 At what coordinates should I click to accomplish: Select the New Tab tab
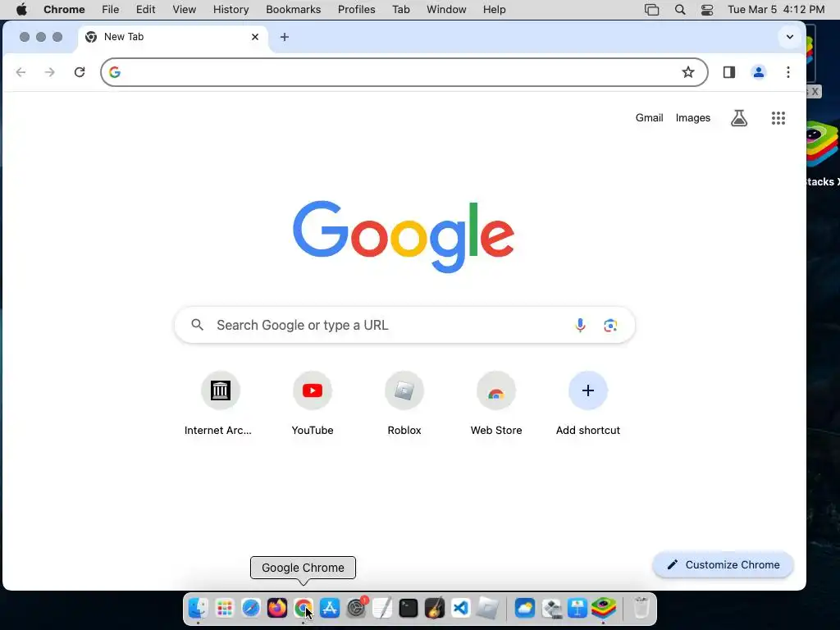(x=172, y=37)
